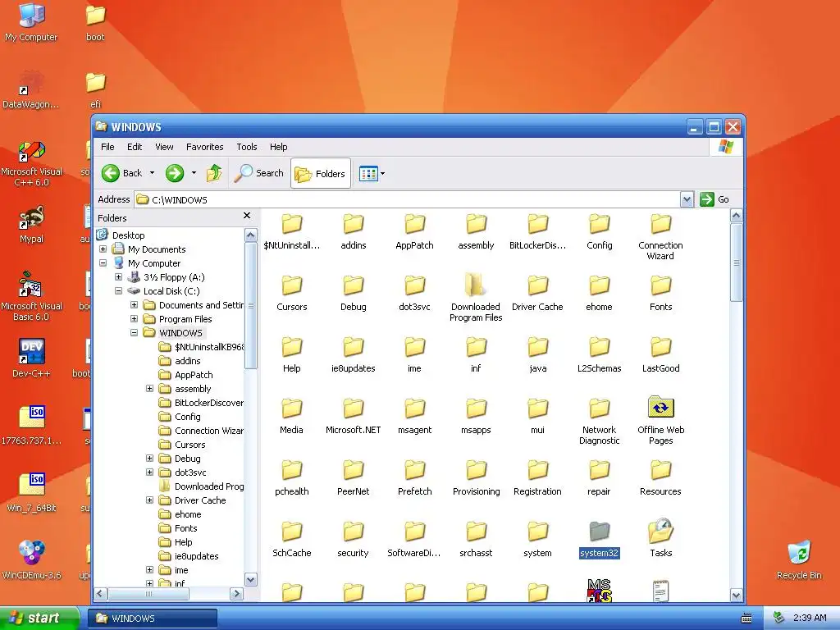Open Forward history dropdown arrow
Screen dimensions: 840x630
click(194, 173)
